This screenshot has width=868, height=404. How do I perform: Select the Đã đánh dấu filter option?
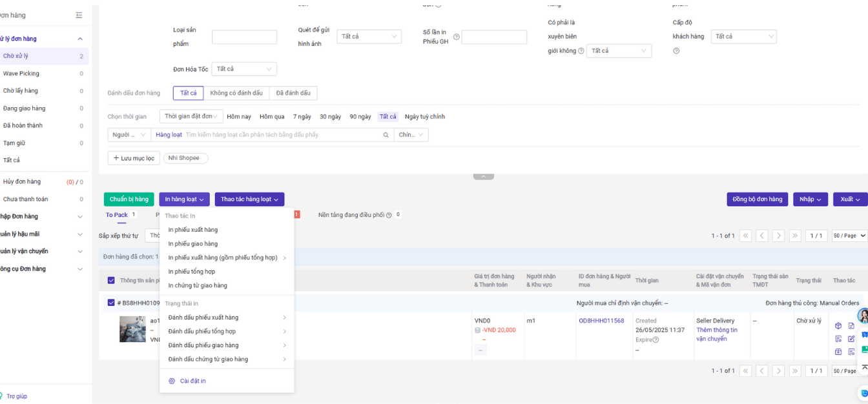coord(293,93)
